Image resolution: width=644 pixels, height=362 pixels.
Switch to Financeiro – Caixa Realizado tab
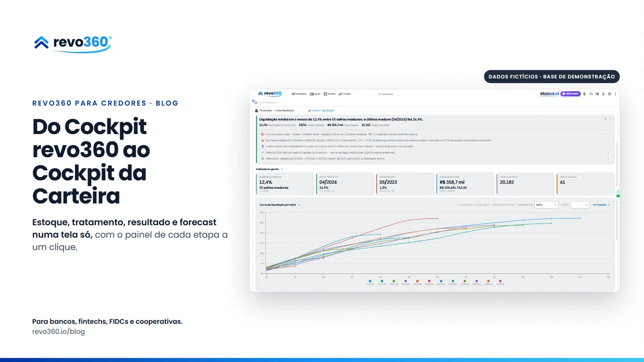(x=274, y=110)
